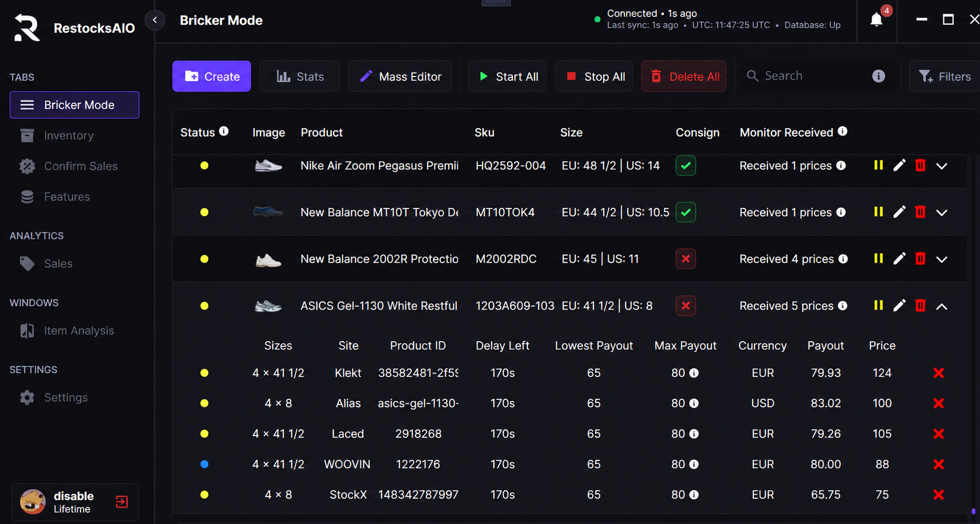Edit the Nike Air Zoom Pegasus task
This screenshot has height=524, width=980.
click(x=899, y=165)
